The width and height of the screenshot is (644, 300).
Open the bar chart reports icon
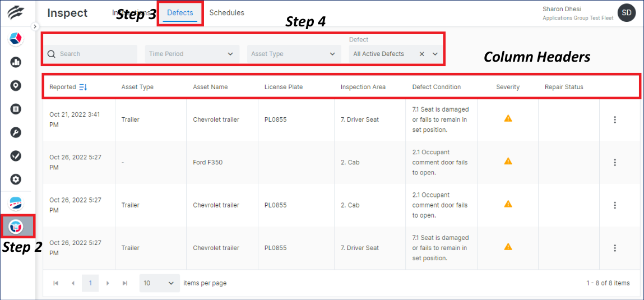click(16, 62)
